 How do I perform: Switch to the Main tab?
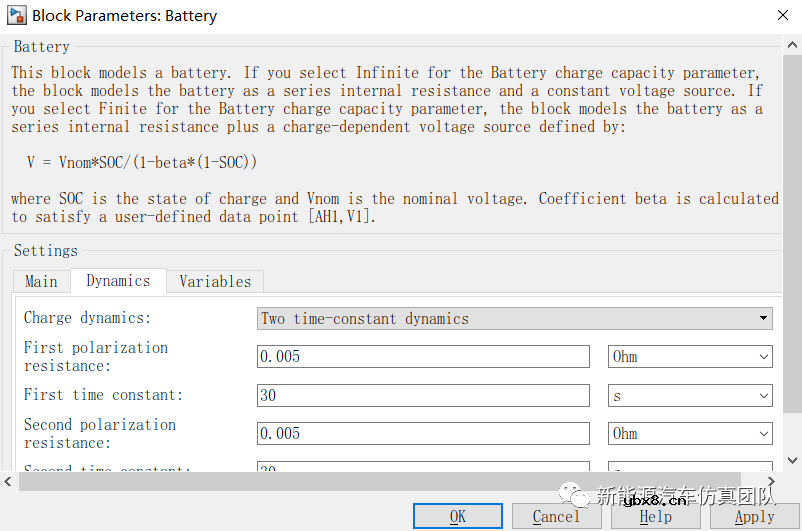(x=41, y=281)
